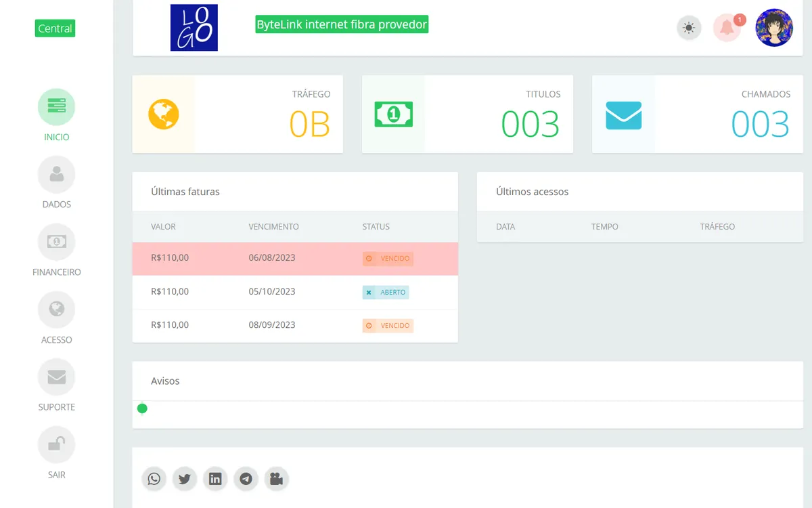812x508 pixels.
Task: Select the 08/09/2023 due date cell
Action: 272,325
